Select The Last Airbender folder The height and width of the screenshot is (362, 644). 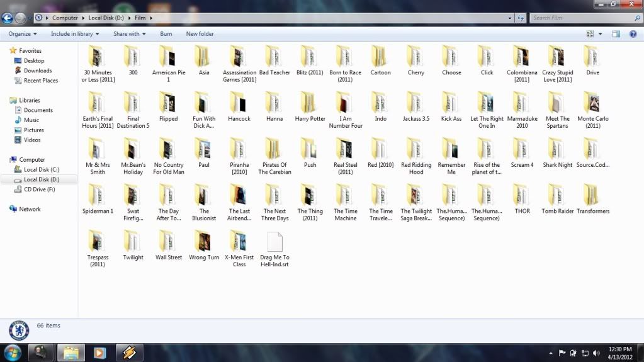click(x=239, y=203)
